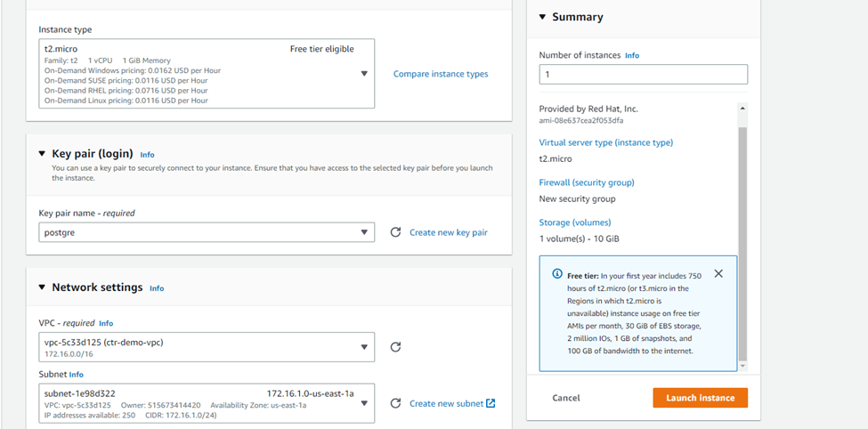Open the VPC selection dropdown
Image resolution: width=868 pixels, height=429 pixels.
[363, 347]
